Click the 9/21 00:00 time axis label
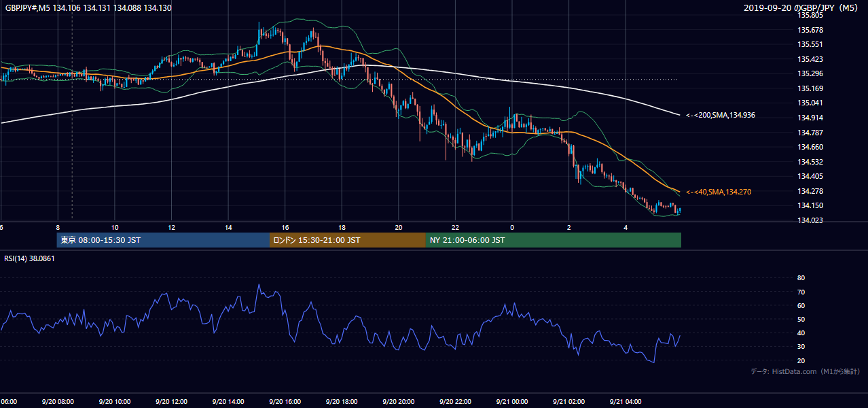868x408 pixels. tap(511, 401)
